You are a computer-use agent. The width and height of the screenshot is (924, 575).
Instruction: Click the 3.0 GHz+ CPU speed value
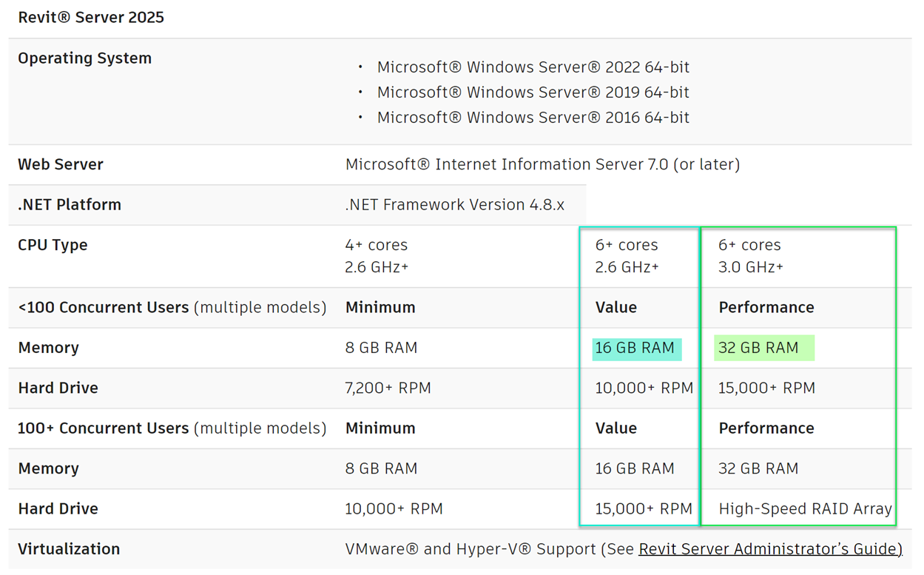pos(750,267)
